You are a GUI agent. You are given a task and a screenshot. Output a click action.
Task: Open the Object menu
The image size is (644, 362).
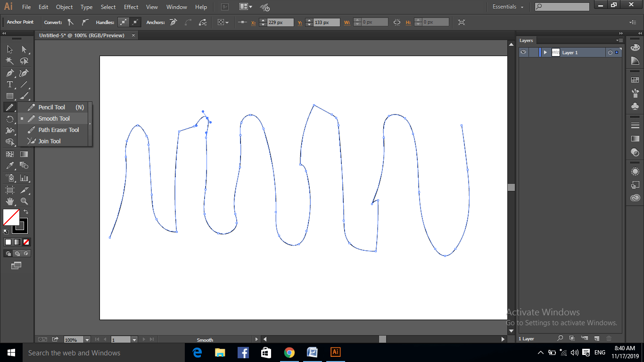pyautogui.click(x=64, y=7)
